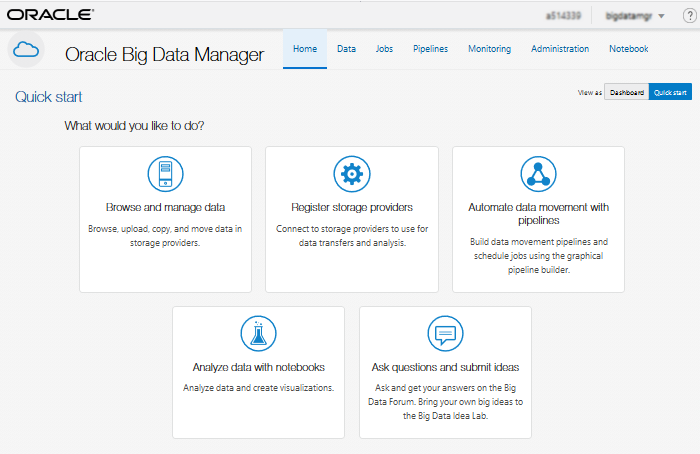Click the Quick start heading
The height and width of the screenshot is (454, 700).
coord(49,97)
